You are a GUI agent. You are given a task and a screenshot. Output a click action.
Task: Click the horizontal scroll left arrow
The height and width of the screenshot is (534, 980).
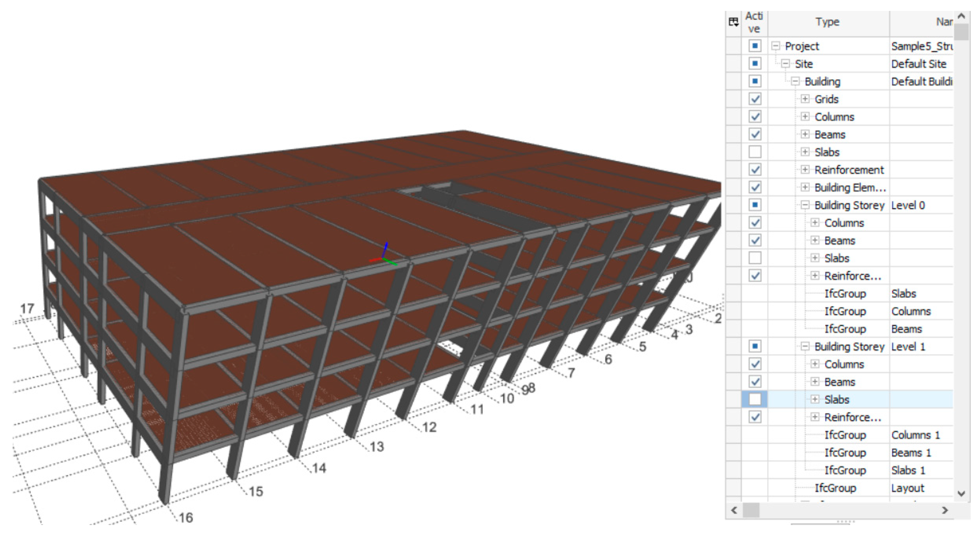tap(734, 510)
